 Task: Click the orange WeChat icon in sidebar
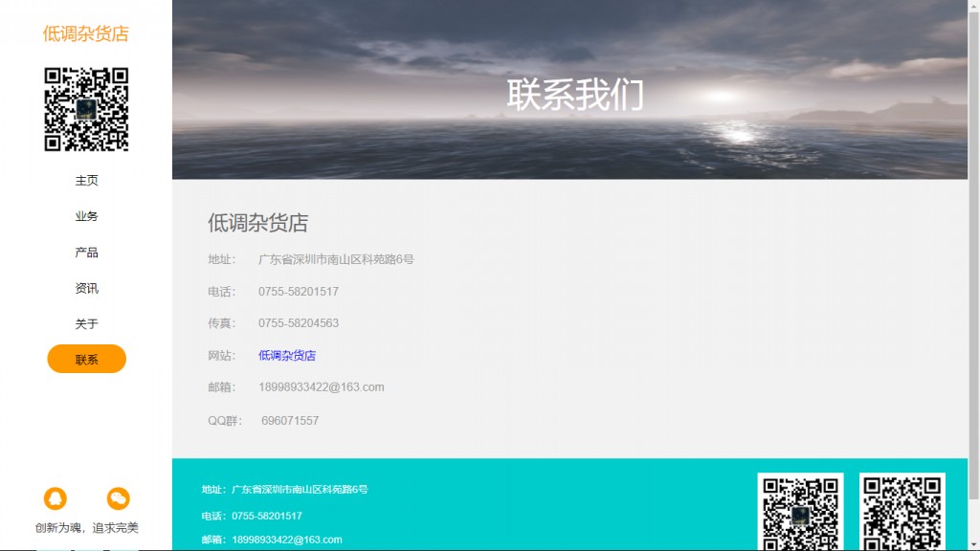pos(118,498)
